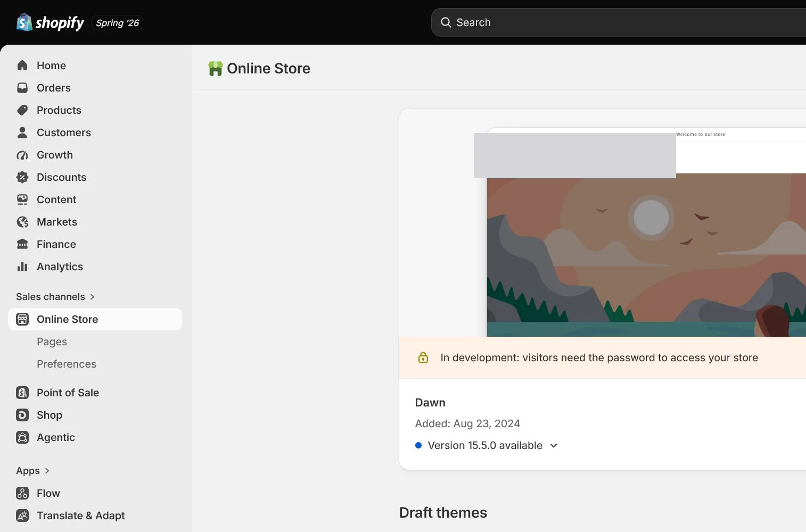
Task: View Analytics
Action: (95, 267)
